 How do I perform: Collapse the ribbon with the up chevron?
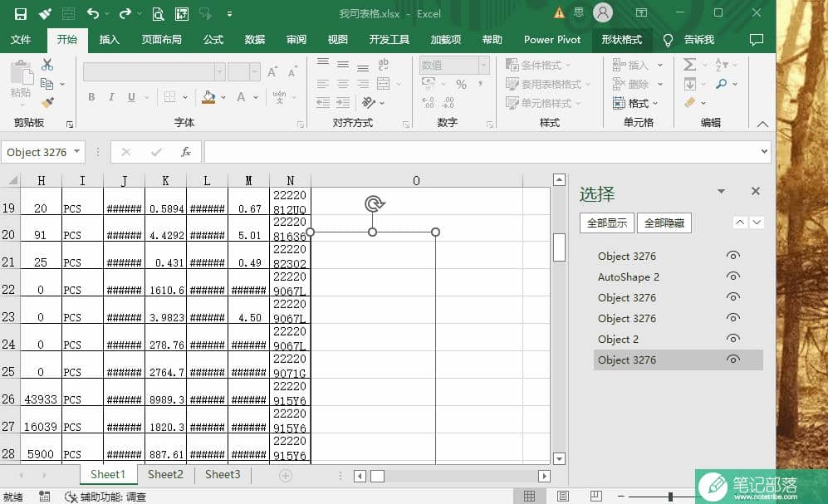762,124
